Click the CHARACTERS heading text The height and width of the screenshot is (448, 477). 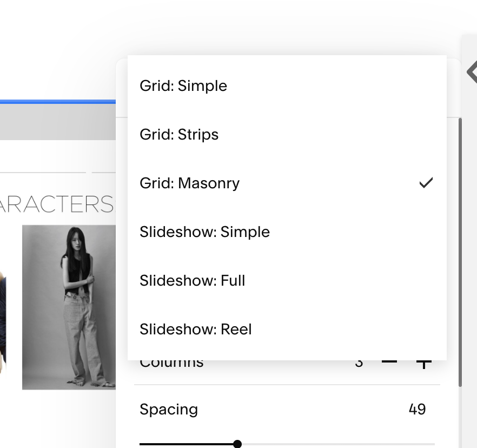click(56, 204)
